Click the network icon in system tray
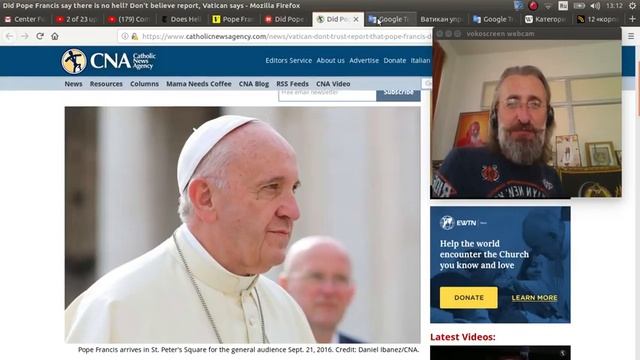 point(548,6)
